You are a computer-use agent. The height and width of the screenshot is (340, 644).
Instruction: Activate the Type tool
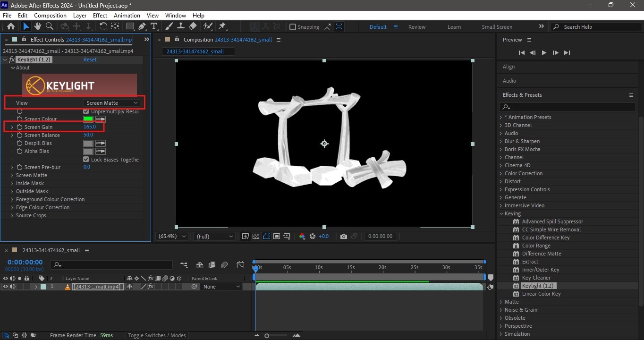[x=153, y=26]
